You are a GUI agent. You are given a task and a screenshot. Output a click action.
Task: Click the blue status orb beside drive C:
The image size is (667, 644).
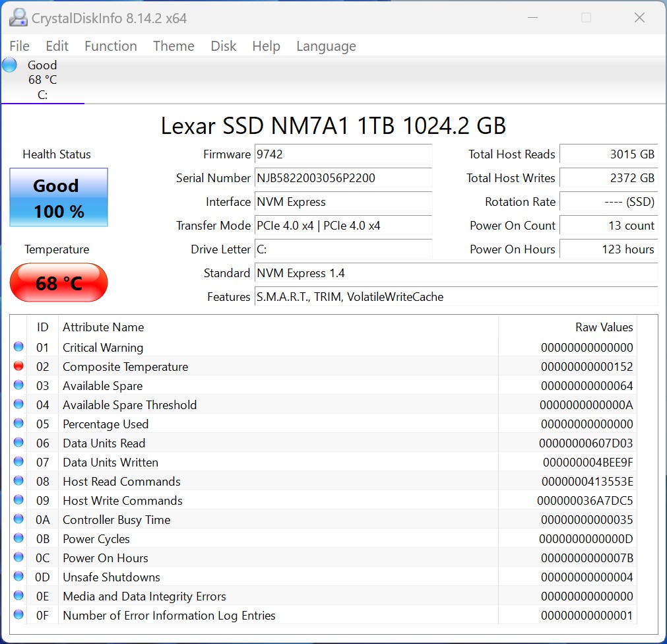click(x=9, y=65)
